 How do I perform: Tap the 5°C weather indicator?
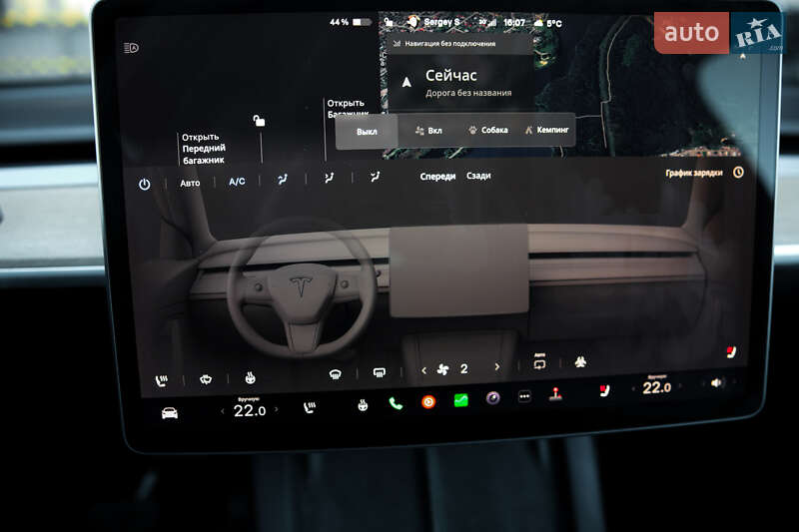(547, 23)
